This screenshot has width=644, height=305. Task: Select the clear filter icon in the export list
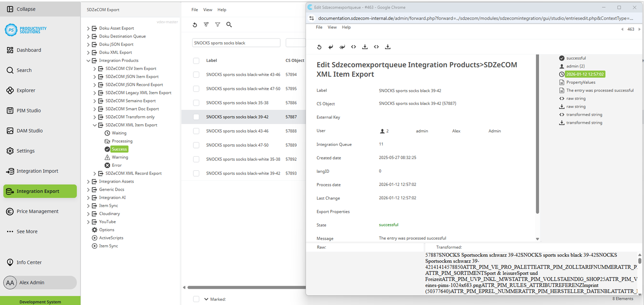(x=206, y=25)
